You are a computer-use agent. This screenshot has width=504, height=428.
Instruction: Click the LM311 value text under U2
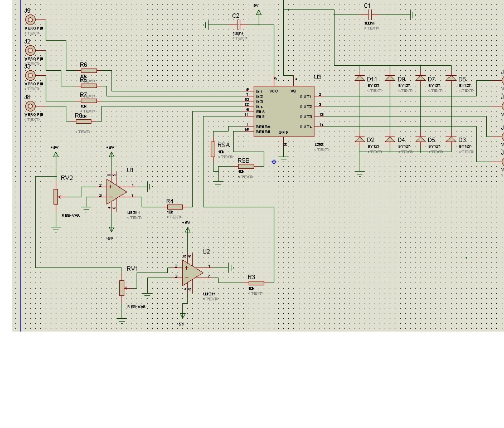pyautogui.click(x=209, y=294)
